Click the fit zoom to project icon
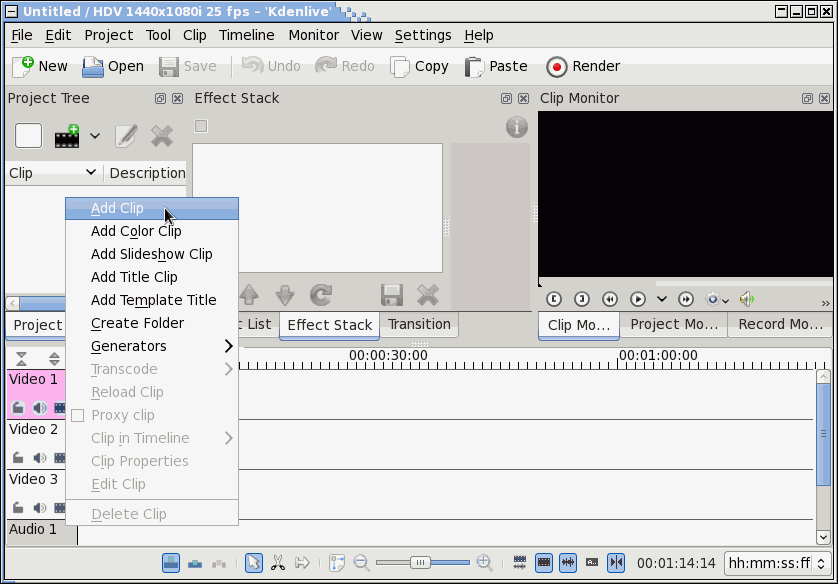The height and width of the screenshot is (584, 838). (337, 563)
